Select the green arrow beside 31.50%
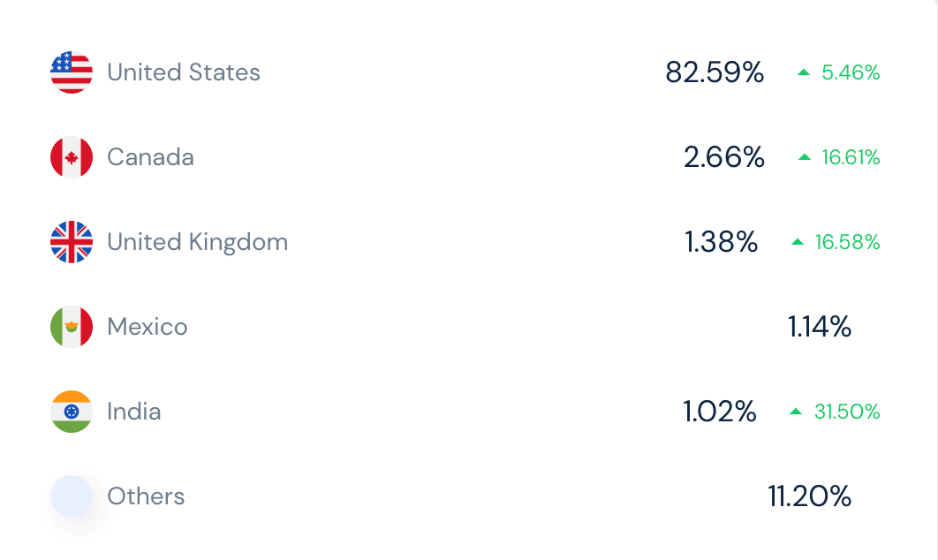The height and width of the screenshot is (560, 938). click(796, 412)
